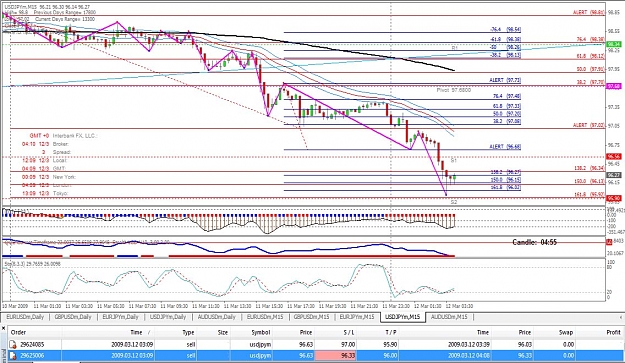Screen dimensions: 625x363
Task: Sort by the Order column header
Action: [x=18, y=332]
